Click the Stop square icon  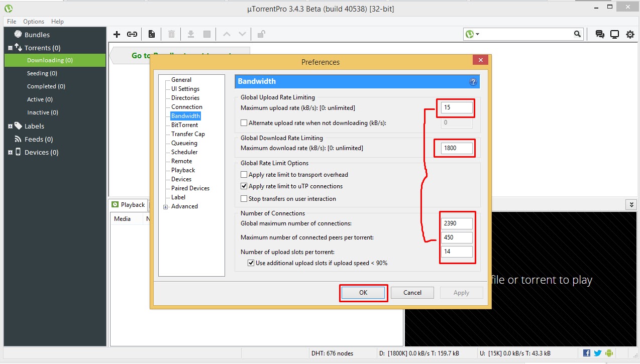point(207,34)
